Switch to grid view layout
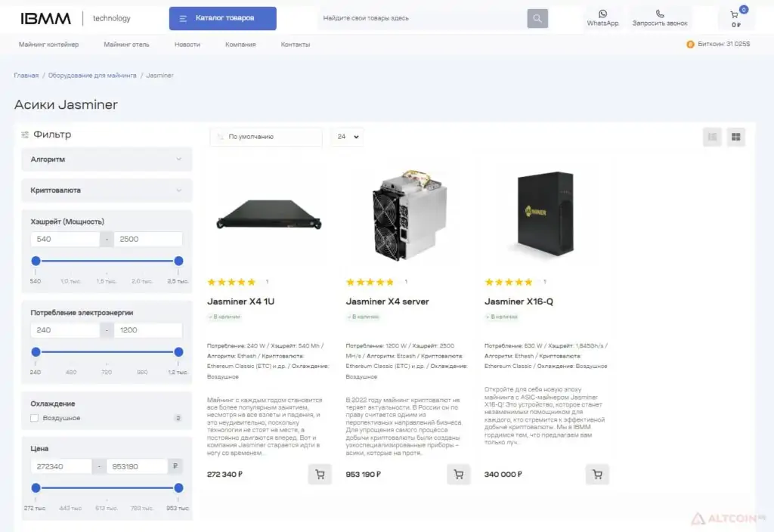The height and width of the screenshot is (532, 774). click(x=736, y=137)
